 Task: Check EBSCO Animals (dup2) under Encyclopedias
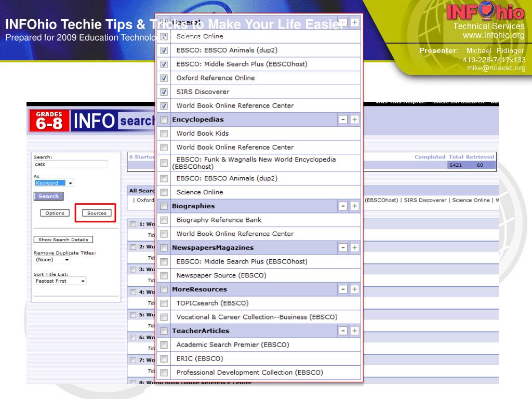click(164, 179)
